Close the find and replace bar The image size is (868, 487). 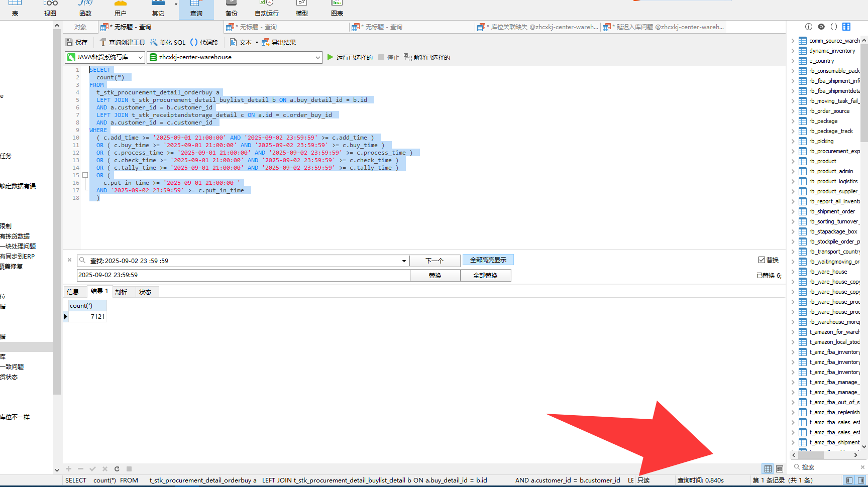[x=69, y=260]
